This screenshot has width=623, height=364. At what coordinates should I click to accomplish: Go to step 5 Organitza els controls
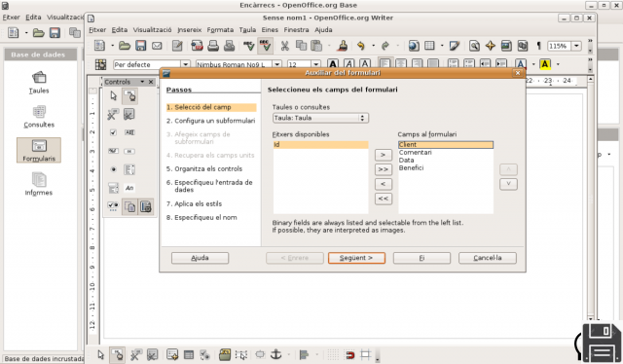click(204, 169)
